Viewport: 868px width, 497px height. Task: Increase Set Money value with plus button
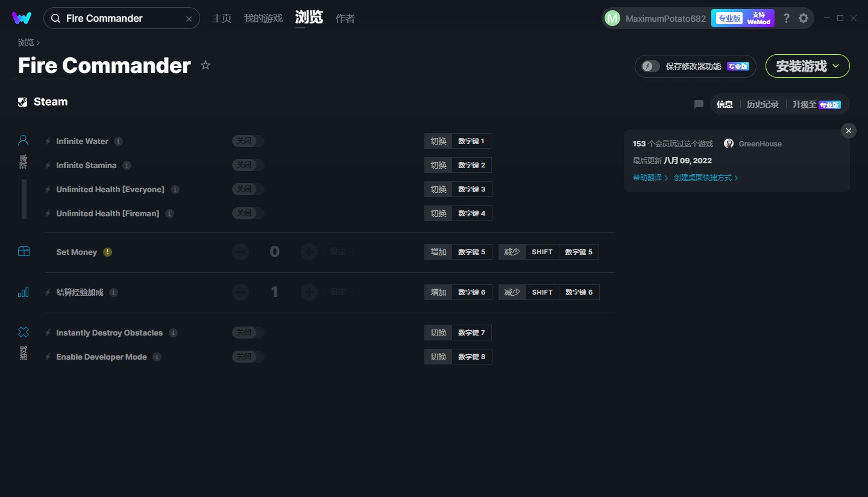[x=309, y=252]
